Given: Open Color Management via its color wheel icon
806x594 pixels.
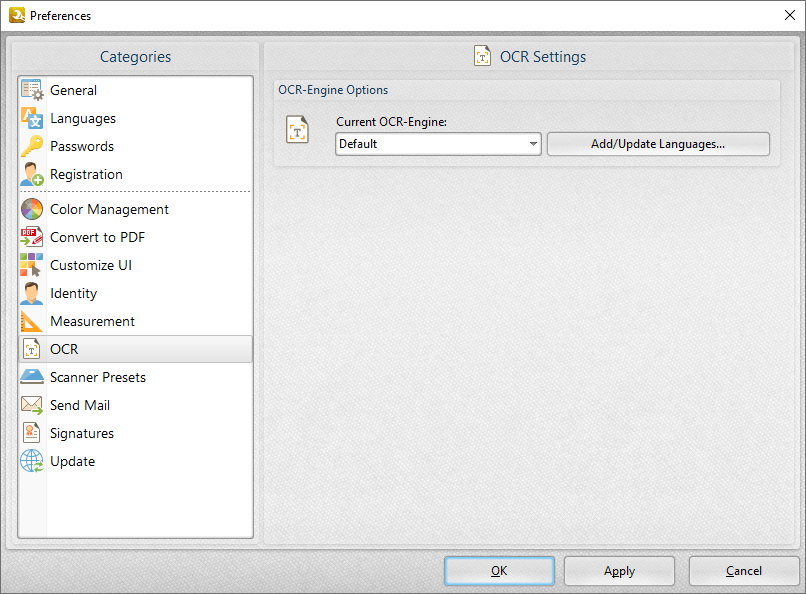Looking at the screenshot, I should coord(32,209).
